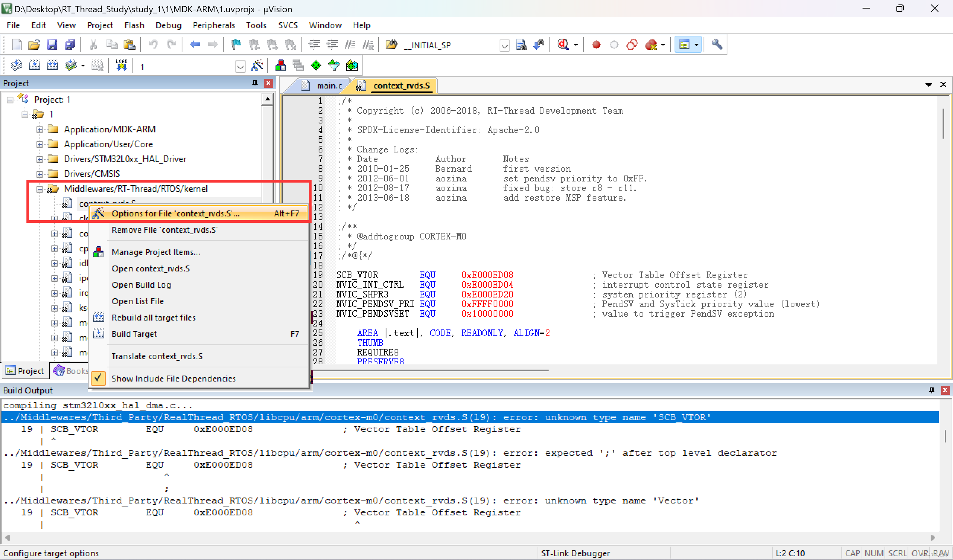Image resolution: width=953 pixels, height=560 pixels.
Task: Select Remove File 'context_rvds.S' in context menu
Action: click(x=164, y=230)
